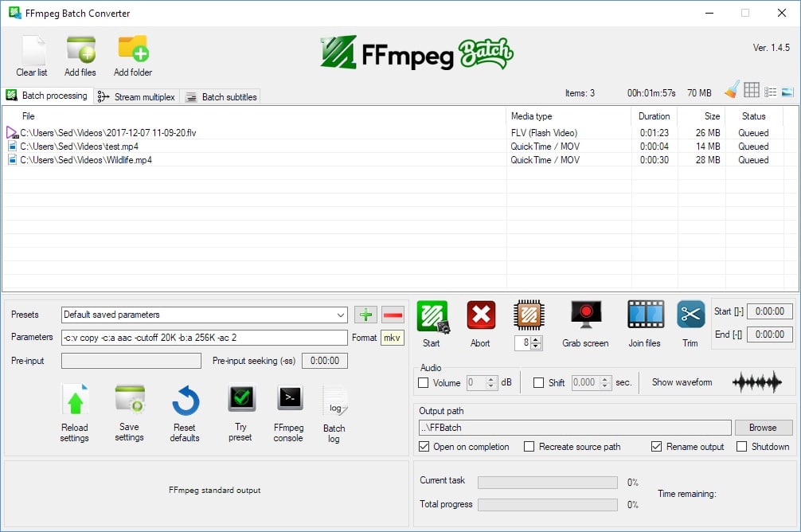Expand the Presets dropdown
The width and height of the screenshot is (801, 532).
[341, 315]
